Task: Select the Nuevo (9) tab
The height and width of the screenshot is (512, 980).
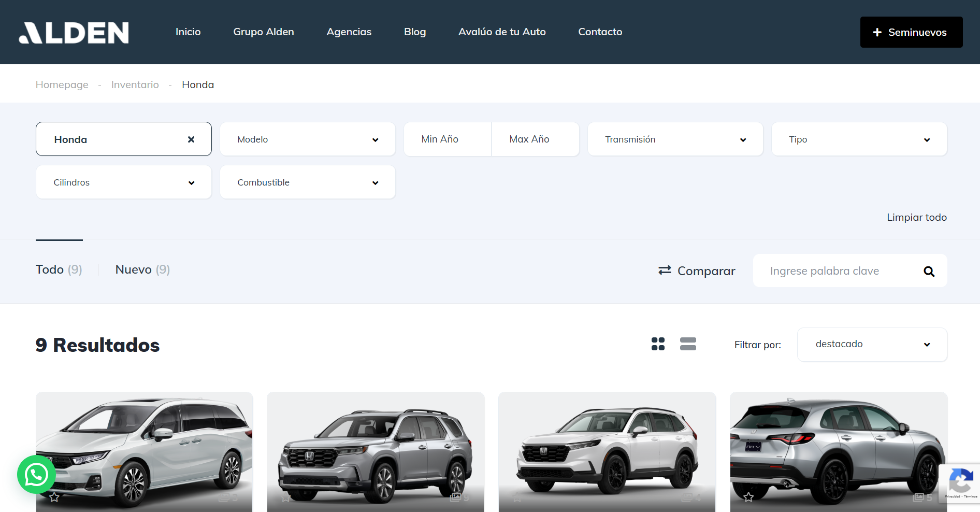Action: pyautogui.click(x=142, y=269)
